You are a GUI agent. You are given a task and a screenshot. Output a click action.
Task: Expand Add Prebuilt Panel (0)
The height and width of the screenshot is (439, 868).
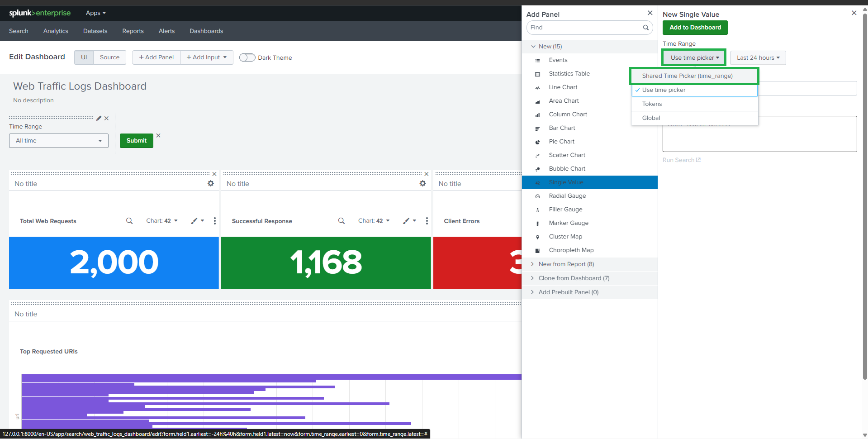coord(590,292)
